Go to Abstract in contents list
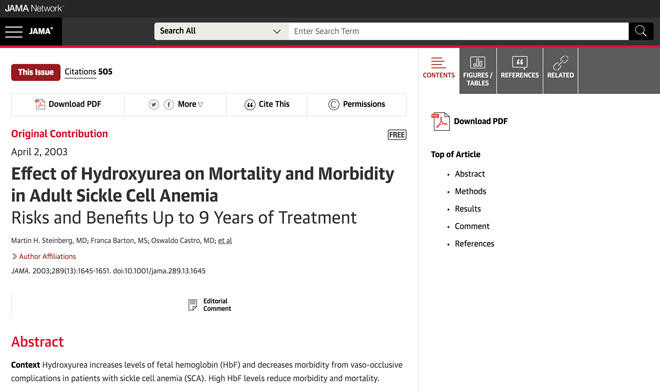The width and height of the screenshot is (660, 391). pyautogui.click(x=470, y=174)
